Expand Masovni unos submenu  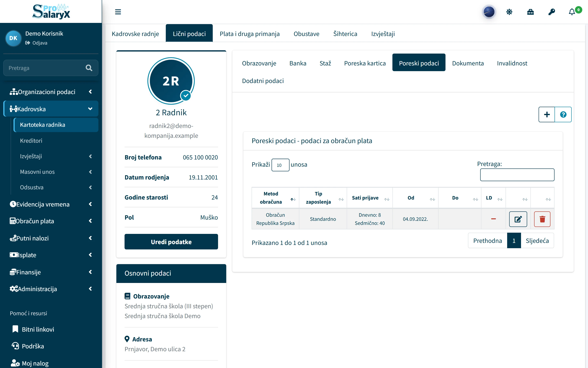click(56, 172)
